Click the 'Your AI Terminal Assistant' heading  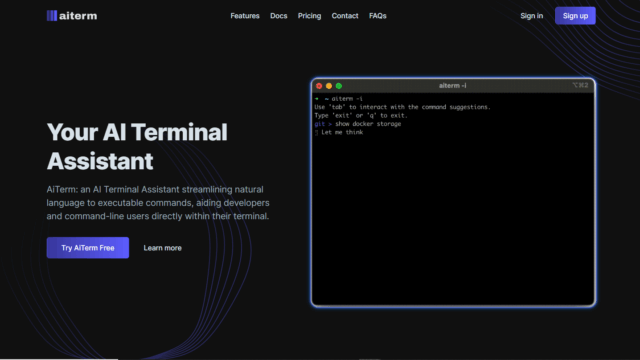(x=137, y=147)
